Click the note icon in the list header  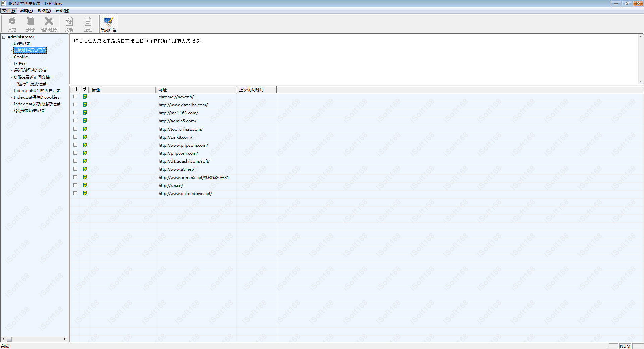point(84,89)
